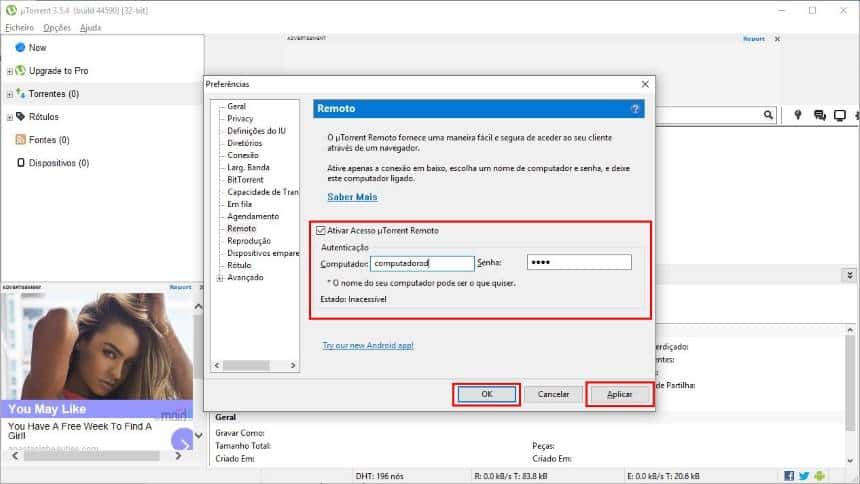Image resolution: width=860 pixels, height=484 pixels.
Task: Select Geral in preferences tree
Action: 236,106
